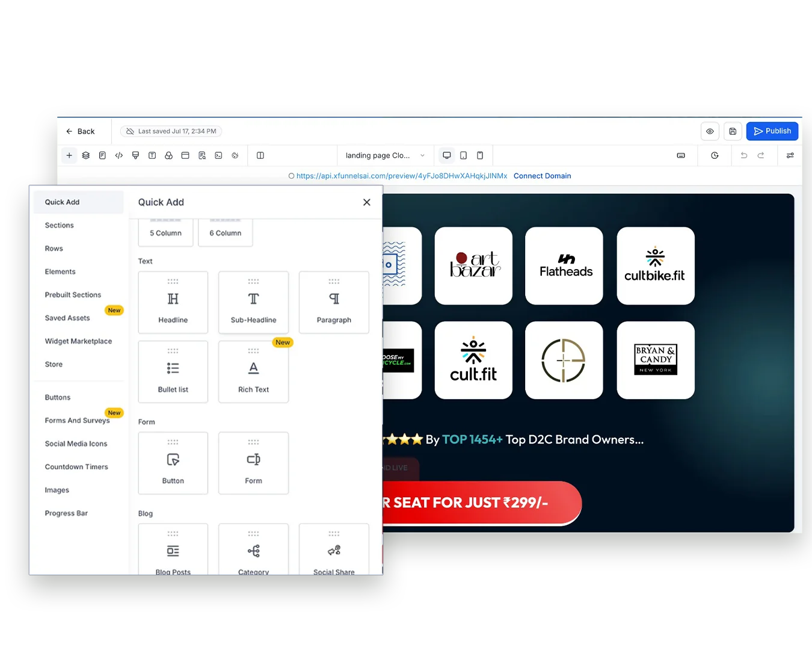Open the overlapping circles color icon
The width and height of the screenshot is (812, 650).
[169, 155]
